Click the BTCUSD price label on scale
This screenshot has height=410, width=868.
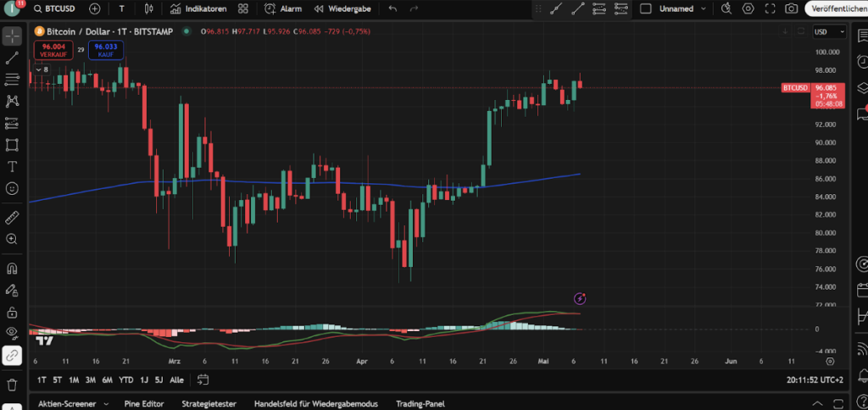[x=795, y=87]
